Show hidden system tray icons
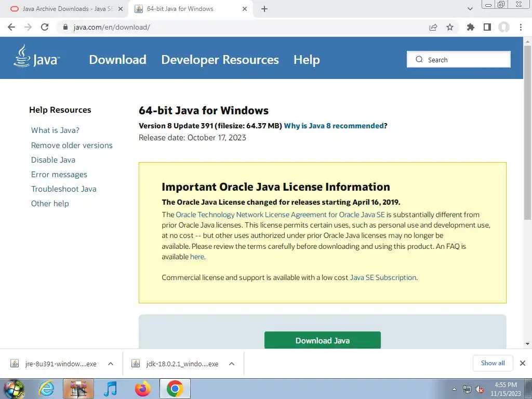 [x=454, y=389]
